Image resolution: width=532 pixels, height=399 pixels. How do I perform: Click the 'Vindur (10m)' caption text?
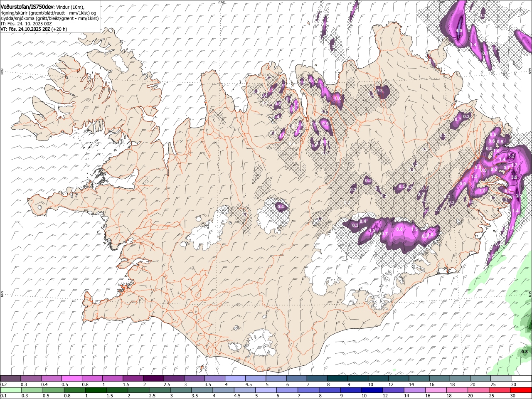[x=70, y=7]
